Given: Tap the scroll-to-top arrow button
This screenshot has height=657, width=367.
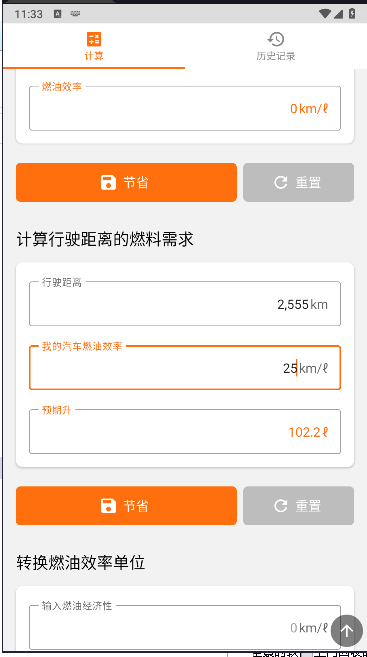Looking at the screenshot, I should pyautogui.click(x=346, y=630).
